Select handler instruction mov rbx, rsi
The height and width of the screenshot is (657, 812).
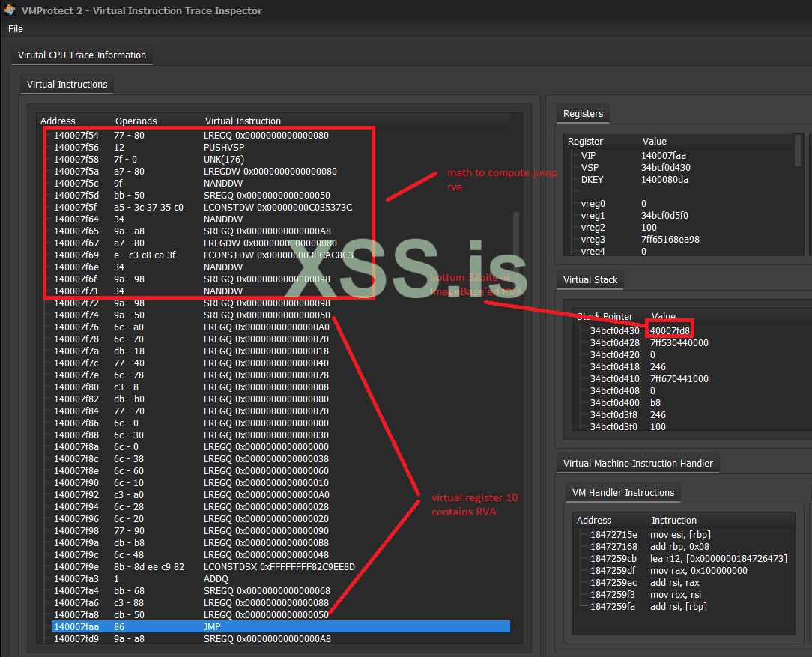(x=691, y=594)
